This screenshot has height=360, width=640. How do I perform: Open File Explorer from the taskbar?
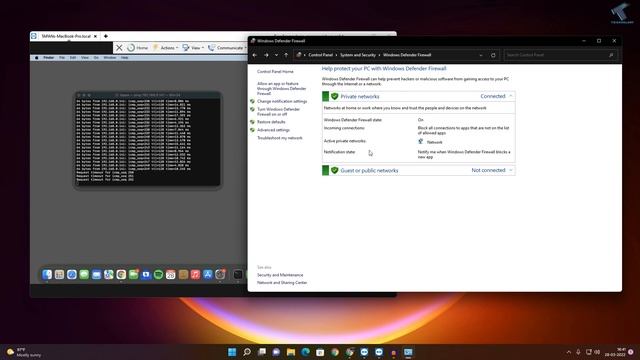click(x=291, y=352)
